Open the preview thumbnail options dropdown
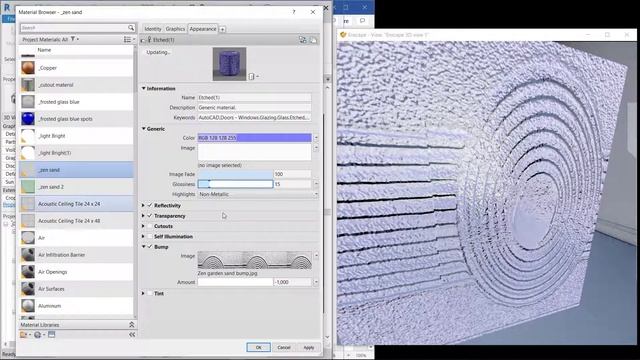640x360 pixels. point(254,76)
